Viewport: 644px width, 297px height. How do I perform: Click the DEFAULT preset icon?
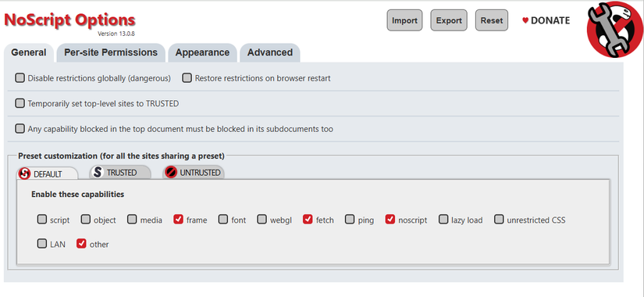[x=25, y=174]
